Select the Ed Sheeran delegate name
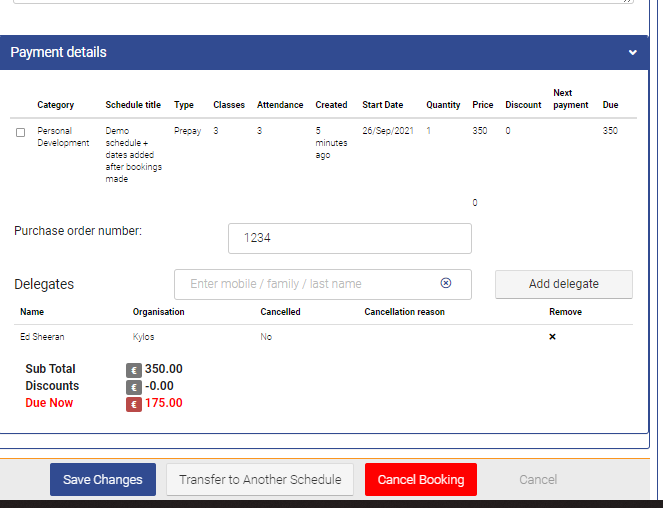This screenshot has height=508, width=663. [42, 337]
